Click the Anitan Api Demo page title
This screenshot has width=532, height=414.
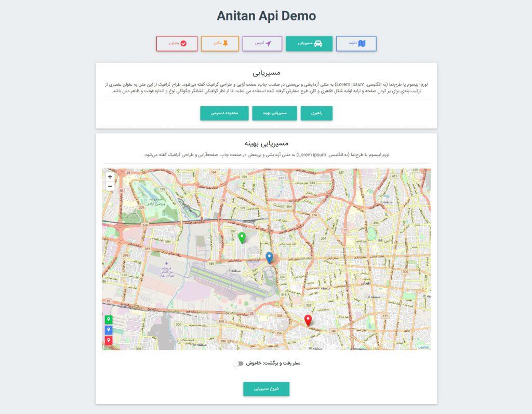266,16
